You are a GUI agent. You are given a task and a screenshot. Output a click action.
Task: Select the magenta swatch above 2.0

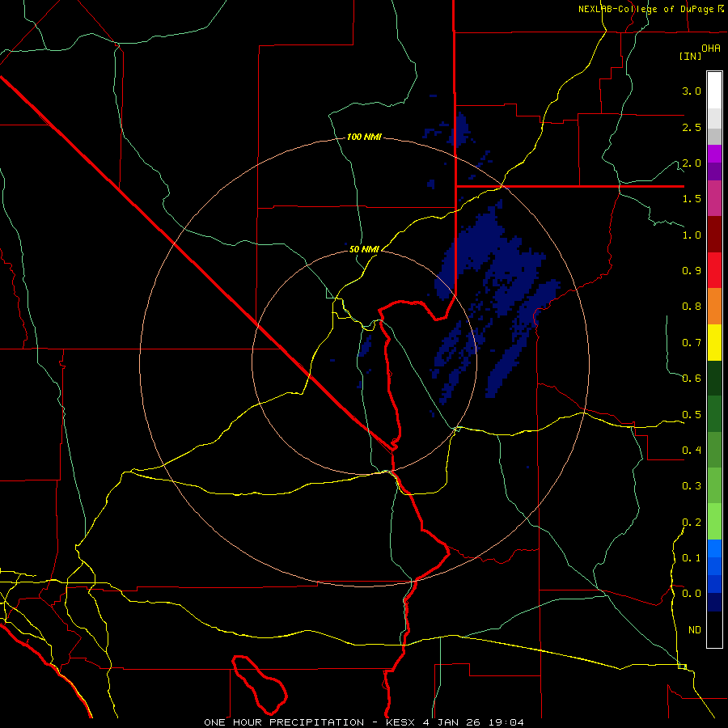pyautogui.click(x=714, y=154)
